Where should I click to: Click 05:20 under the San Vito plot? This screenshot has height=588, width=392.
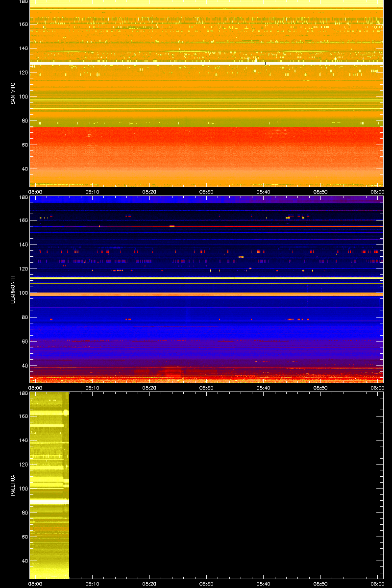[x=149, y=192]
